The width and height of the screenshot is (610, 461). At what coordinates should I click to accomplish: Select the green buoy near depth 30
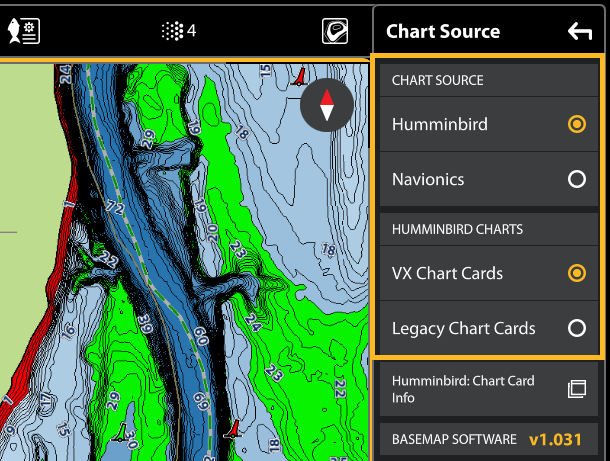[121, 432]
